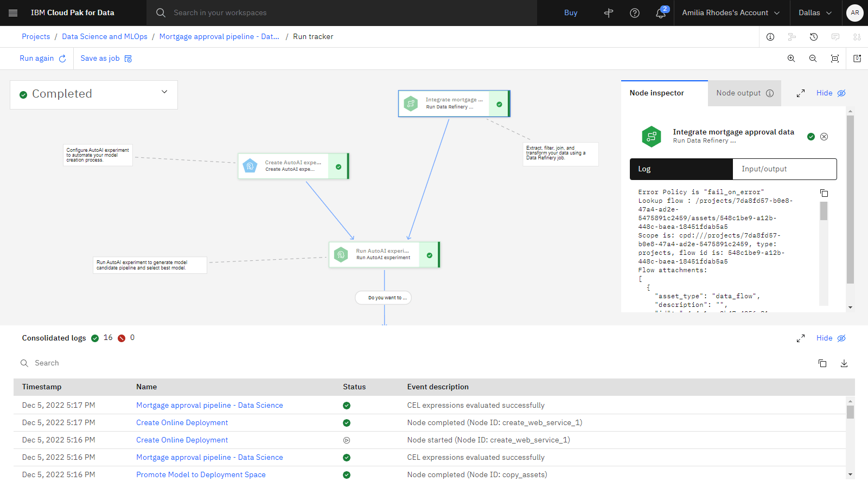Select the Create AutoAI experiment node
The width and height of the screenshot is (868, 488).
(293, 166)
